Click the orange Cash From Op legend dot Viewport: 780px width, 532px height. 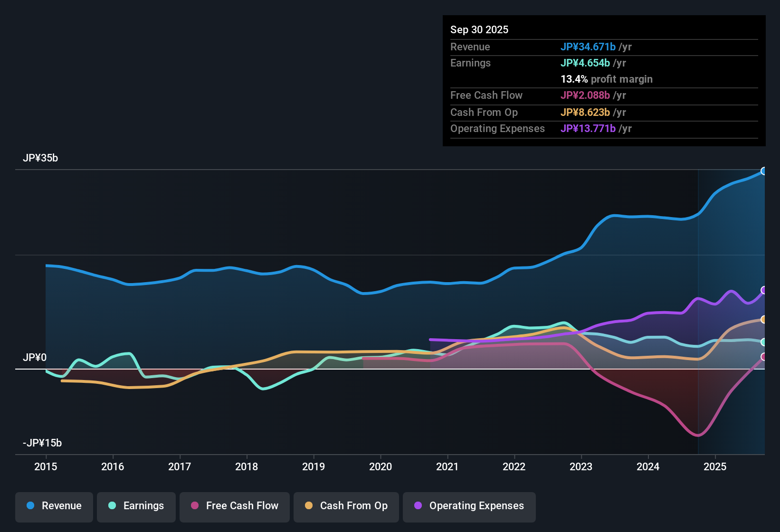tap(309, 506)
